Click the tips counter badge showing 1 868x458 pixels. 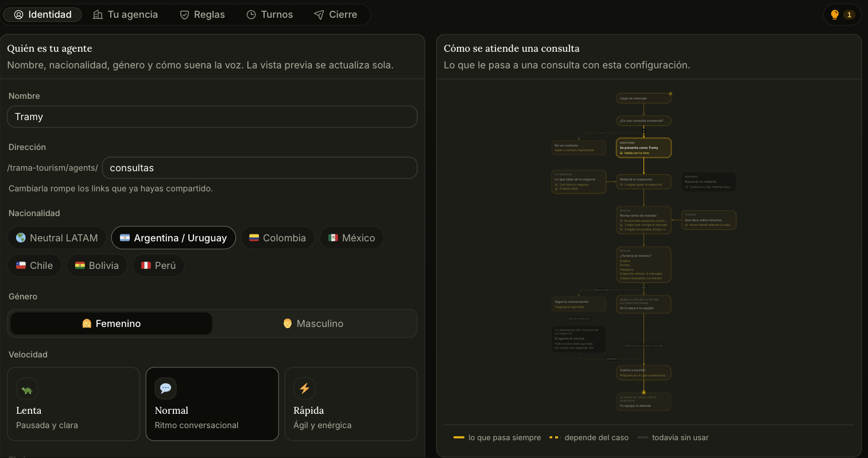pos(850,15)
